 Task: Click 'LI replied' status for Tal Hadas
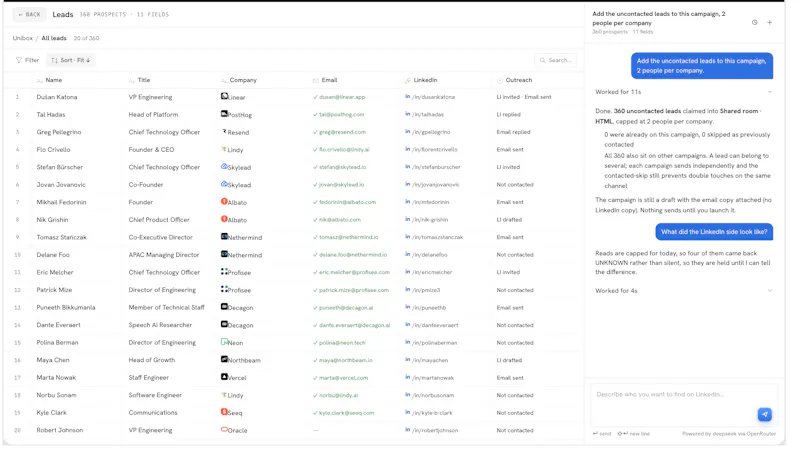point(508,115)
